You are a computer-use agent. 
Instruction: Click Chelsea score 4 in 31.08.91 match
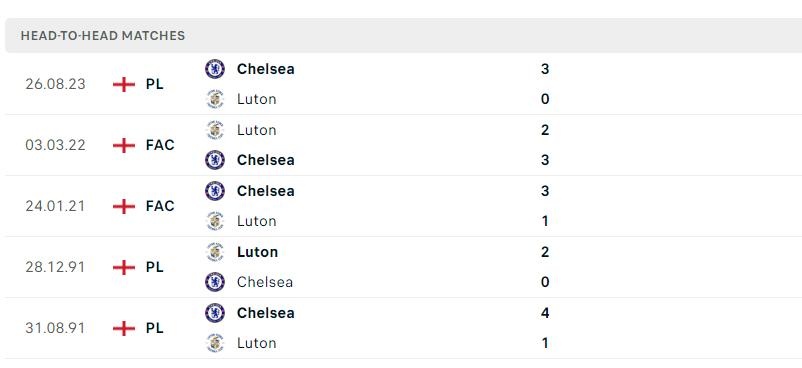coord(545,313)
